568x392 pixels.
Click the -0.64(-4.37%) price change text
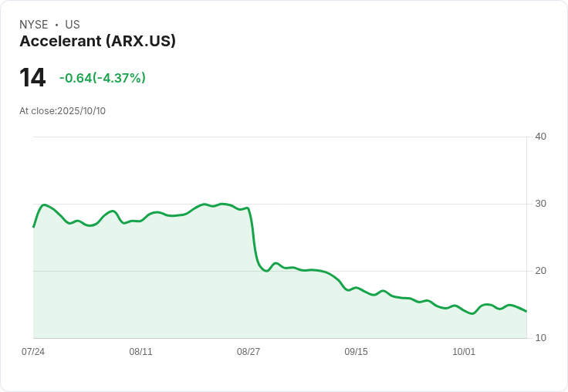point(103,78)
